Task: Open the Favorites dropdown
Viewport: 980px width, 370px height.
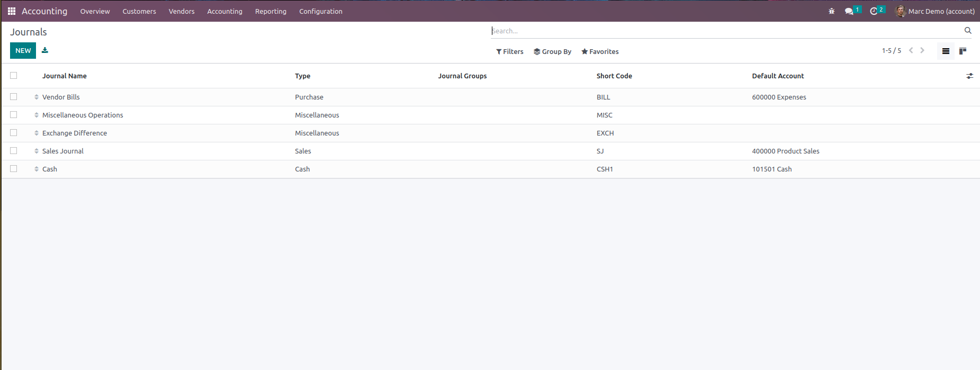Action: (600, 52)
